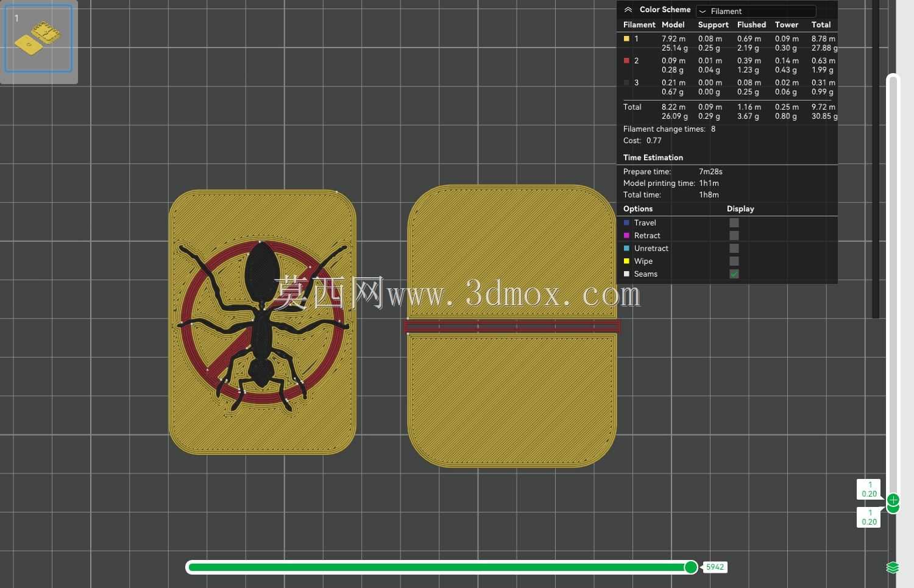The image size is (914, 588).
Task: Click the Model printing time 1h1m
Action: pyautogui.click(x=709, y=183)
